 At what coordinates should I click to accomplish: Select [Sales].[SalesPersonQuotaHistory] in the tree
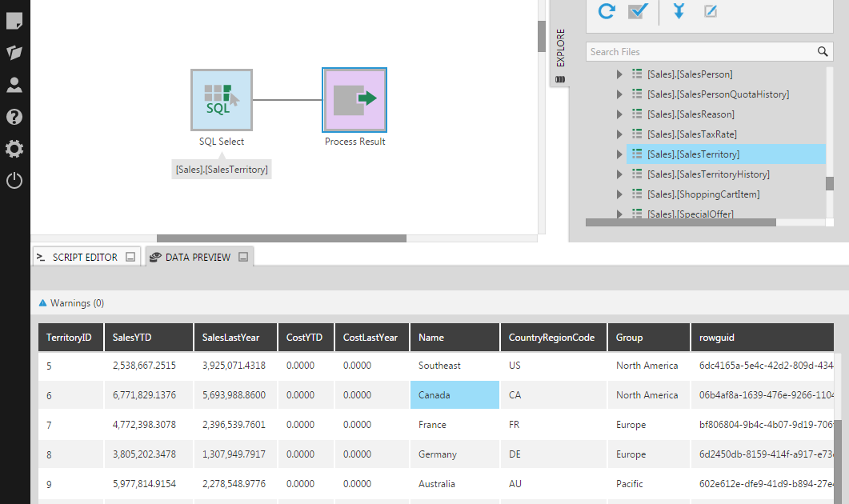pos(718,94)
